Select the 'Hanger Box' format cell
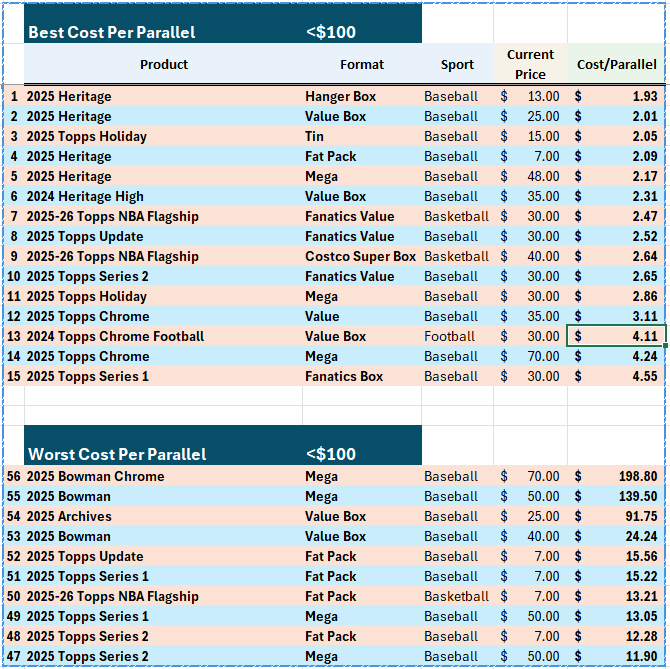 (362, 96)
